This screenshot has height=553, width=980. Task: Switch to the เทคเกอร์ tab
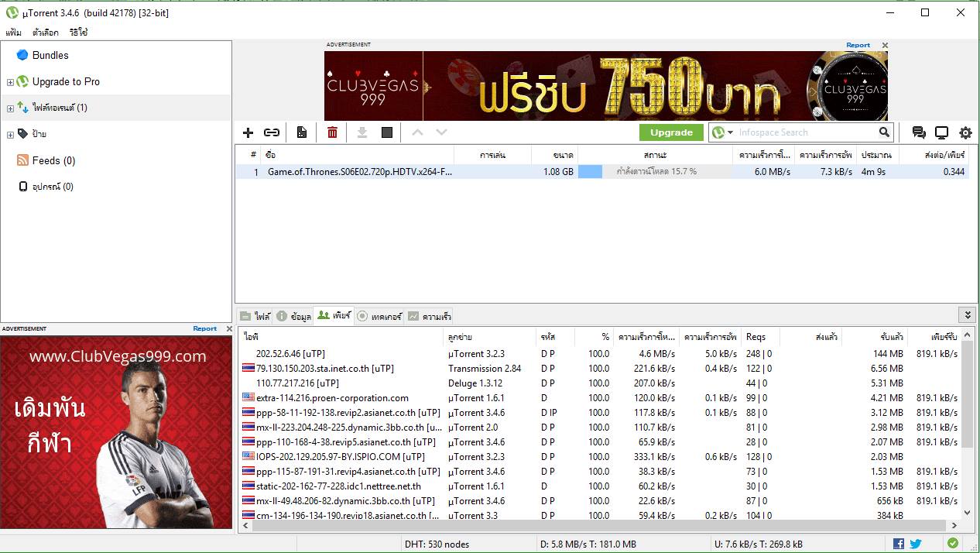pos(379,316)
